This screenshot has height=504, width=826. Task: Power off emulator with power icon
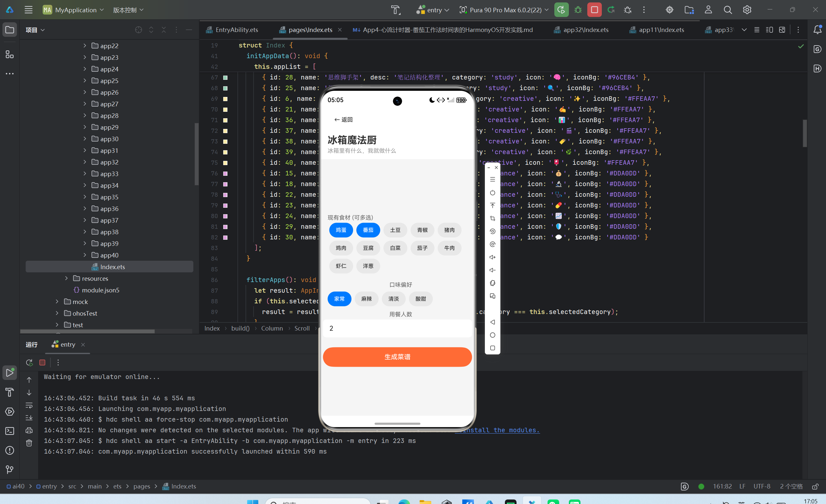click(x=492, y=193)
